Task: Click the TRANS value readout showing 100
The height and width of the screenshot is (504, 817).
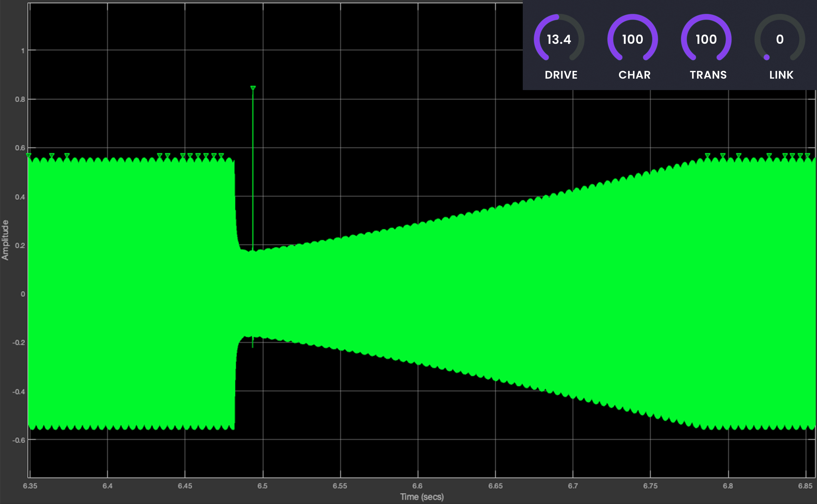Action: pyautogui.click(x=706, y=39)
